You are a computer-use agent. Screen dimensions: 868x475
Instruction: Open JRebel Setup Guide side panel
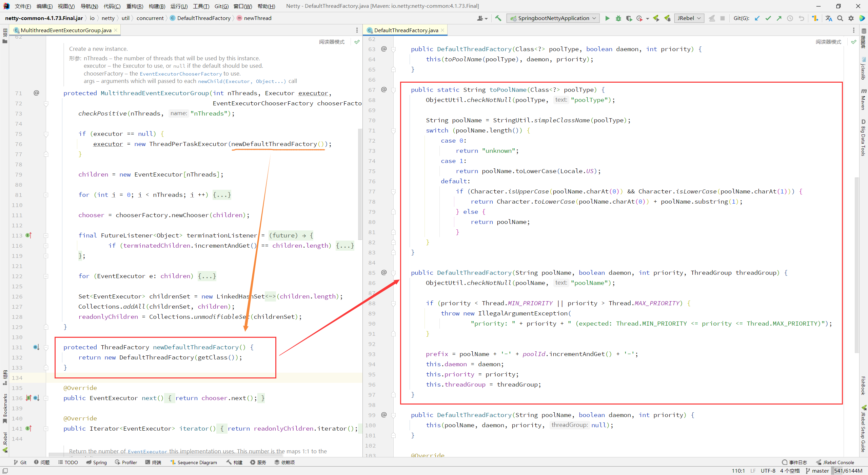[864, 429]
